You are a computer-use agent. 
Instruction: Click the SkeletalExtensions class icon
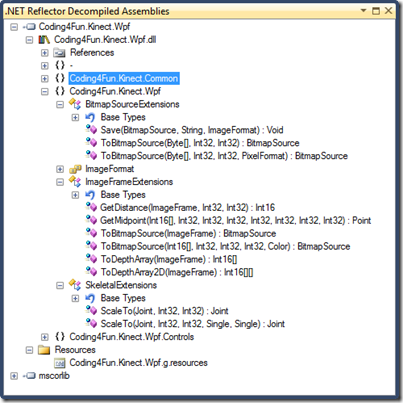75,285
